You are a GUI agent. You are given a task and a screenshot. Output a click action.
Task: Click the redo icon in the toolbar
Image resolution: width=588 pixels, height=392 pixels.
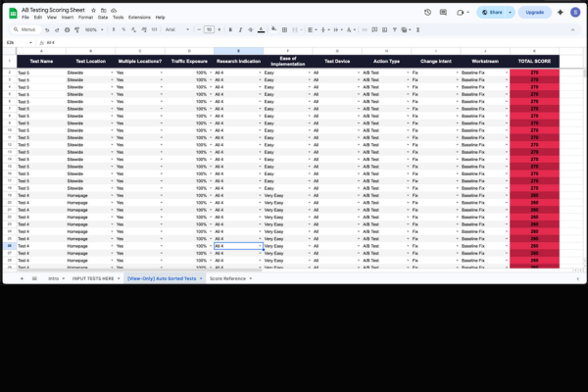57,29
